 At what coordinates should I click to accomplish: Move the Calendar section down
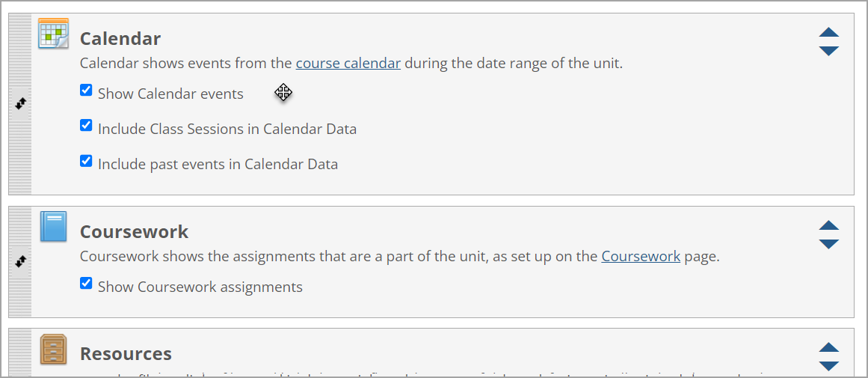click(828, 51)
